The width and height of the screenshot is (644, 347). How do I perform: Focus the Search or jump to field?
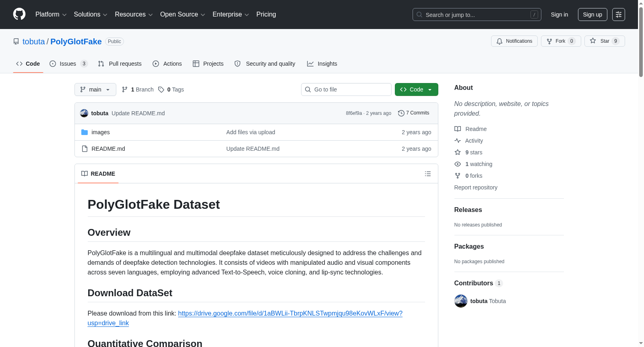(x=477, y=15)
